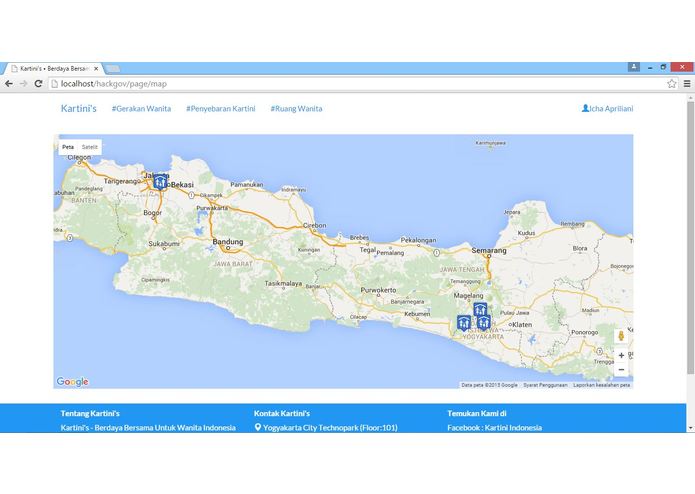Click the marker left of Klaten
Image resolution: width=695 pixels, height=494 pixels.
pyautogui.click(x=484, y=322)
